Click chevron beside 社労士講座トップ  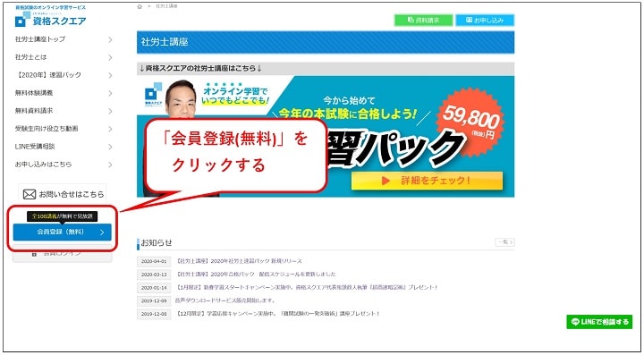(x=110, y=40)
